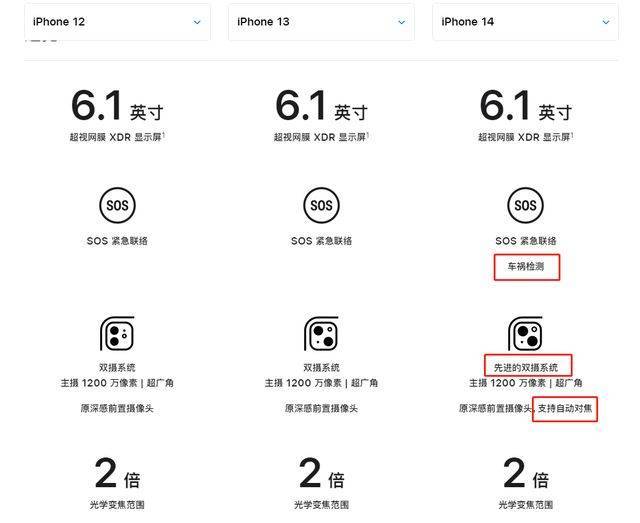This screenshot has height=523, width=640.
Task: Click iPhone 14's 2 倍 optical zoom figure
Action: 526,474
